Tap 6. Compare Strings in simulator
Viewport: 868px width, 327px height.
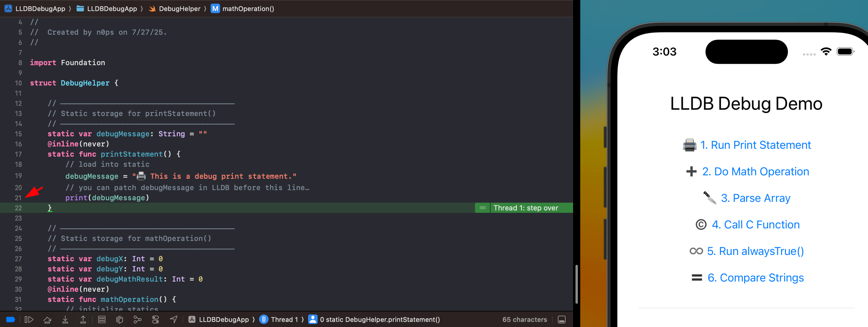coord(755,278)
